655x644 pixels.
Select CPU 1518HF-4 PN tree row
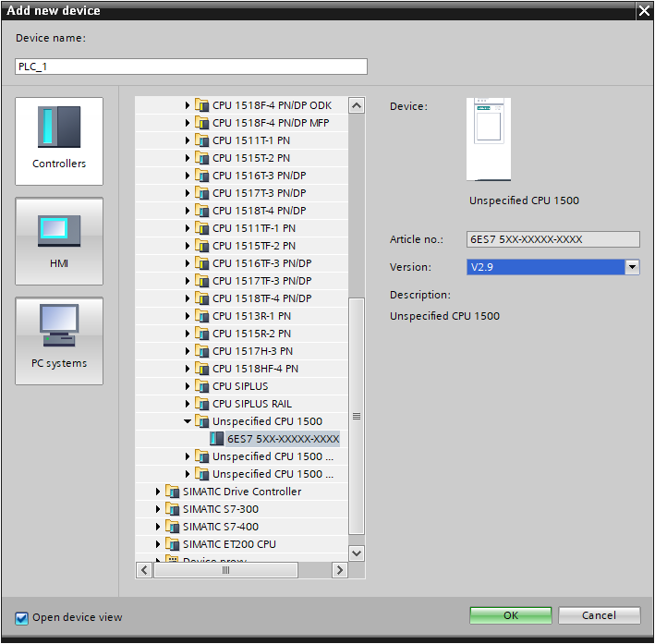[242, 368]
